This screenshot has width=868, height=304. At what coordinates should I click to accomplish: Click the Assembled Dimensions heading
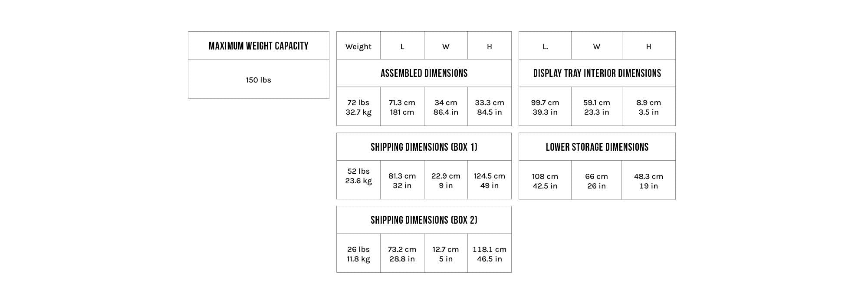(424, 73)
